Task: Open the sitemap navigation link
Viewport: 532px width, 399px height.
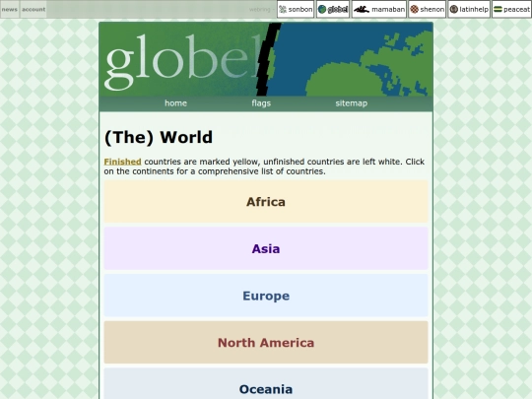Action: pyautogui.click(x=351, y=103)
